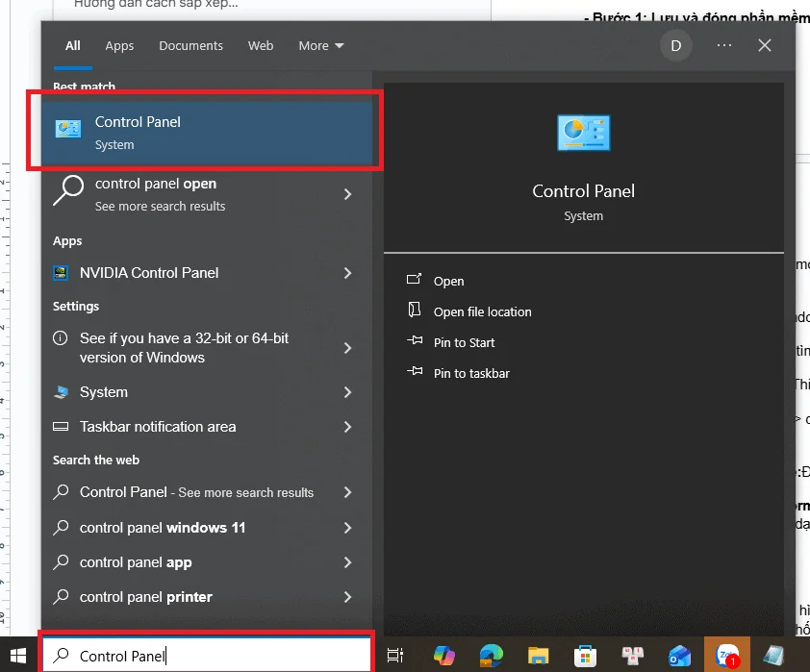Click search icon next to control panel app

coord(61,562)
